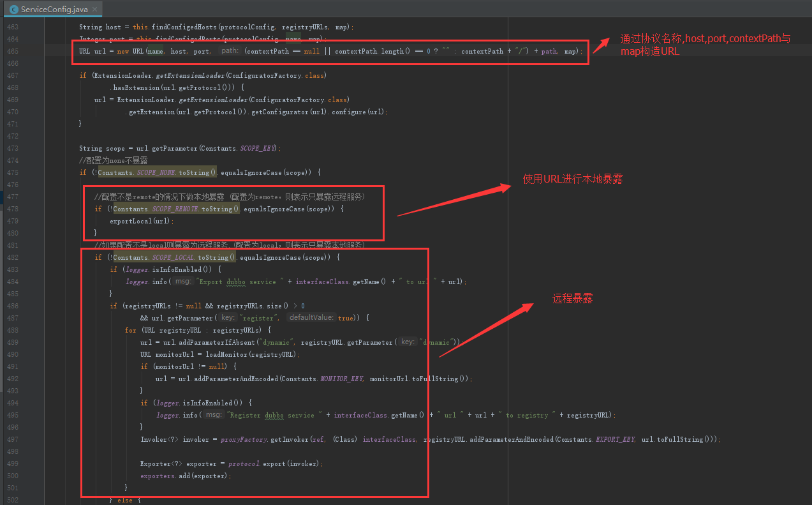The width and height of the screenshot is (812, 505).
Task: Click line number 488 in the gutter
Action: [x=11, y=330]
